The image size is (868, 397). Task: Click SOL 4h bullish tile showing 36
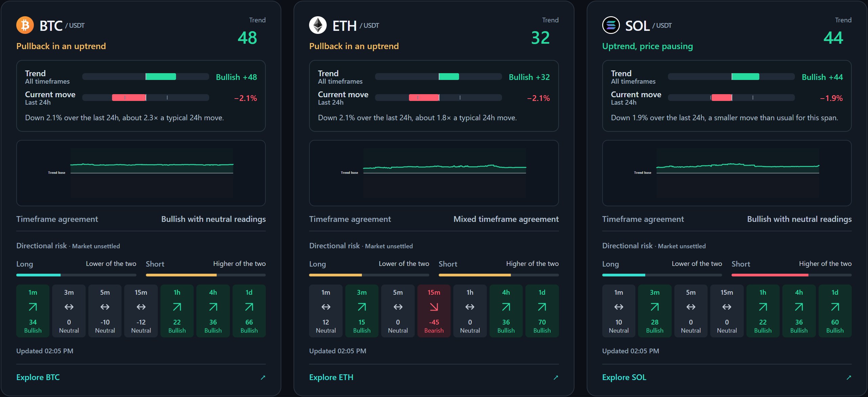click(799, 311)
